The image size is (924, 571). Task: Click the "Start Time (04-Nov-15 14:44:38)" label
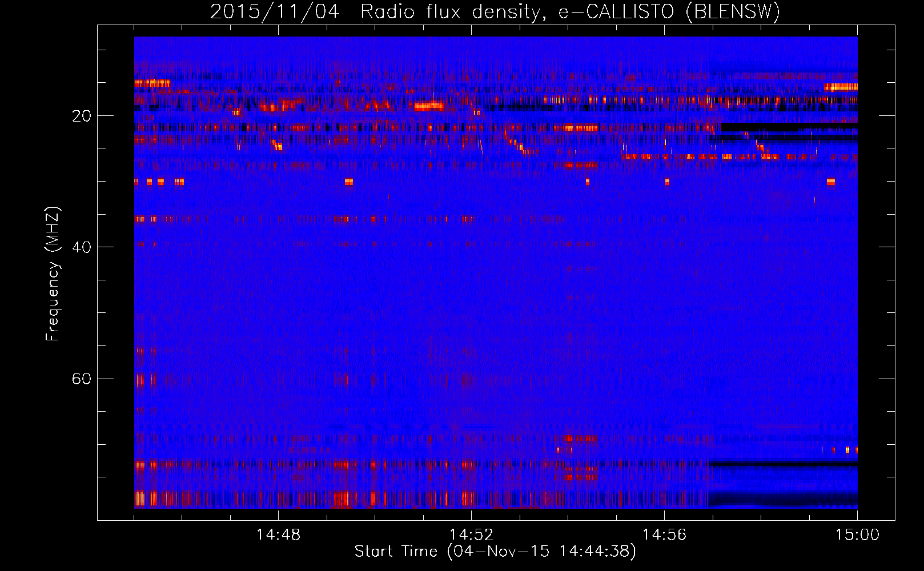tap(495, 552)
